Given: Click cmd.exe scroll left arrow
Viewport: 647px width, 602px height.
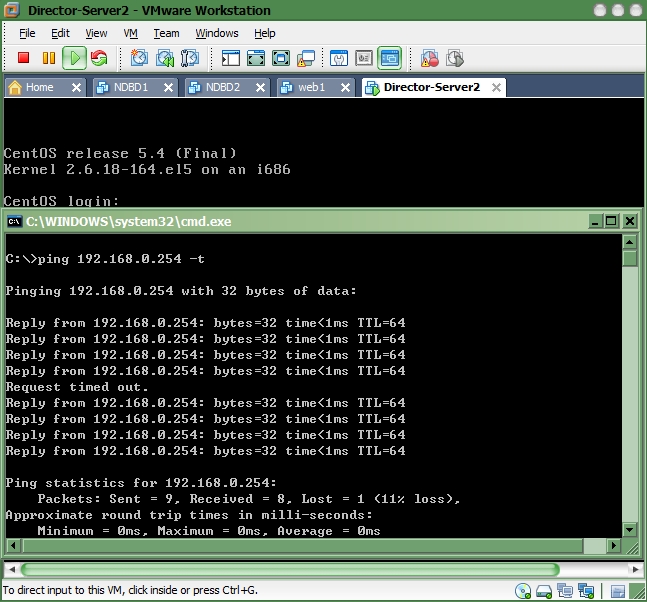Looking at the screenshot, I should [14, 545].
